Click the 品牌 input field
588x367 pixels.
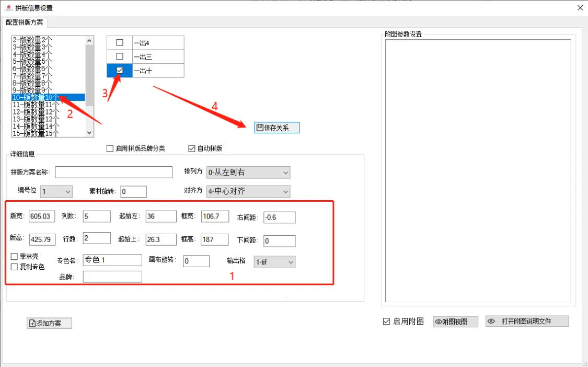point(112,277)
